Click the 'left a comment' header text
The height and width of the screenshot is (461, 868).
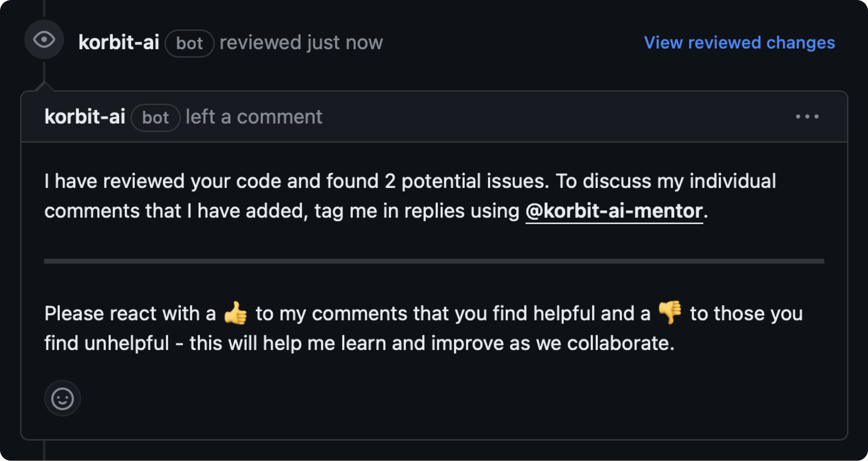click(254, 117)
